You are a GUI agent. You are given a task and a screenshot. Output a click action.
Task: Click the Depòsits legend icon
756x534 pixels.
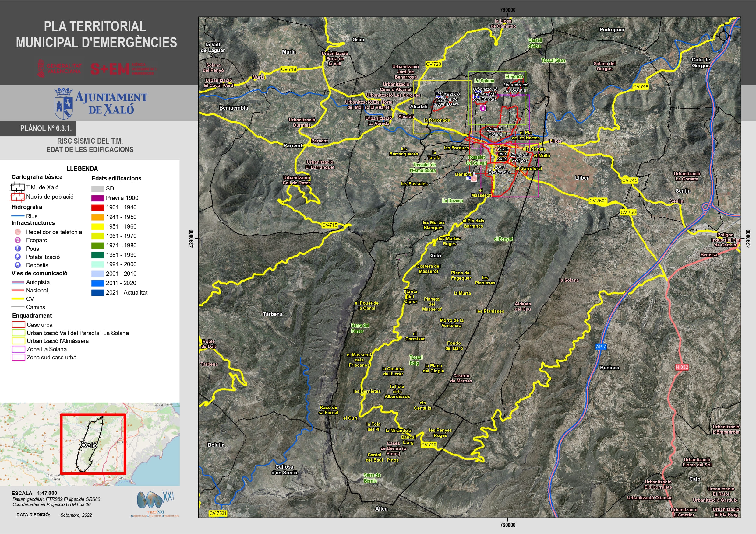click(x=18, y=265)
